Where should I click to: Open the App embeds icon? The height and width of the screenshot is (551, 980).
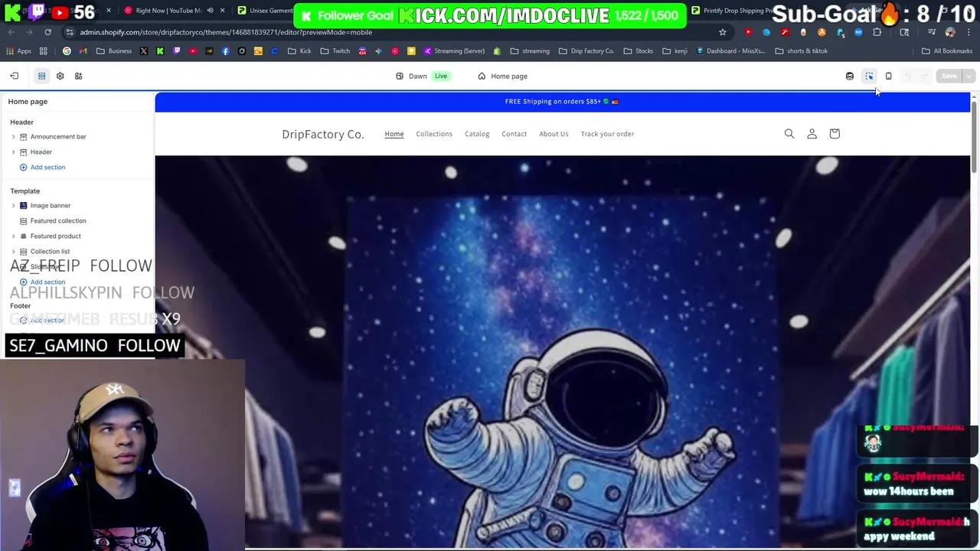click(x=78, y=76)
